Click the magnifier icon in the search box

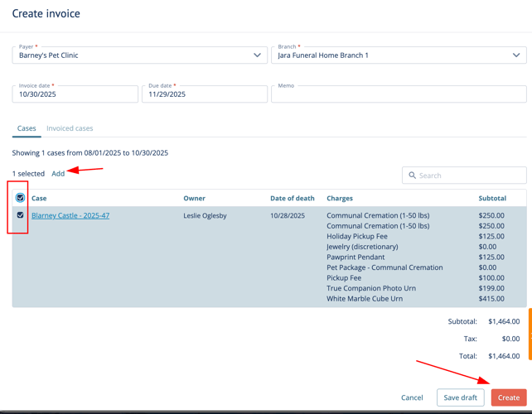412,176
